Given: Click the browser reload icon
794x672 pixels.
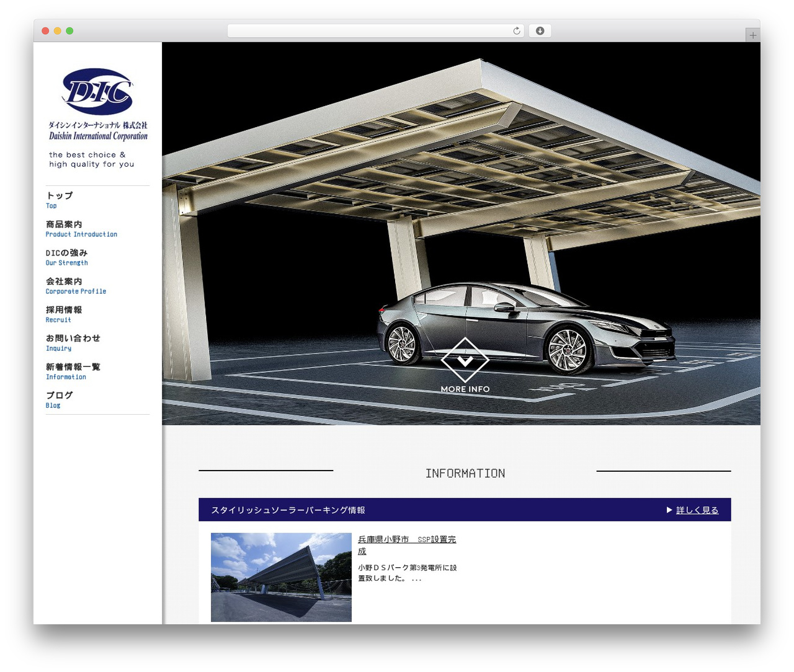Looking at the screenshot, I should tap(517, 31).
